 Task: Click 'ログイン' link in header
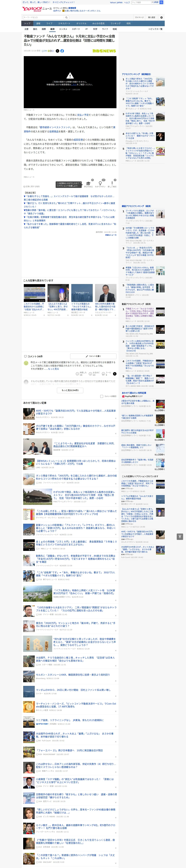coord(57,11)
